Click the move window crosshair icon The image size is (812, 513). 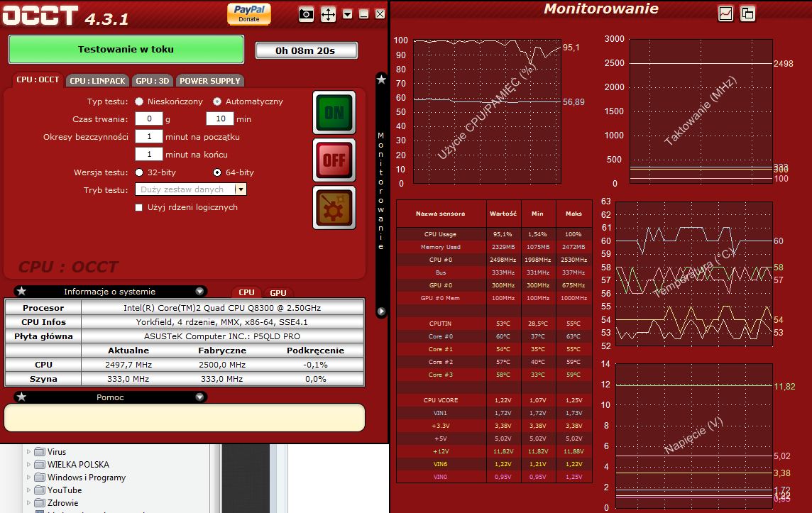[329, 14]
